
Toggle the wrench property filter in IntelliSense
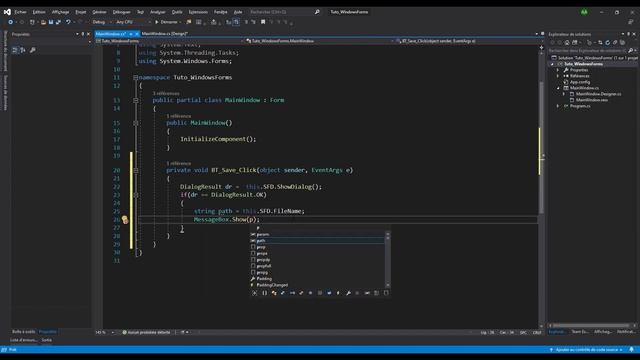pyautogui.click(x=348, y=293)
